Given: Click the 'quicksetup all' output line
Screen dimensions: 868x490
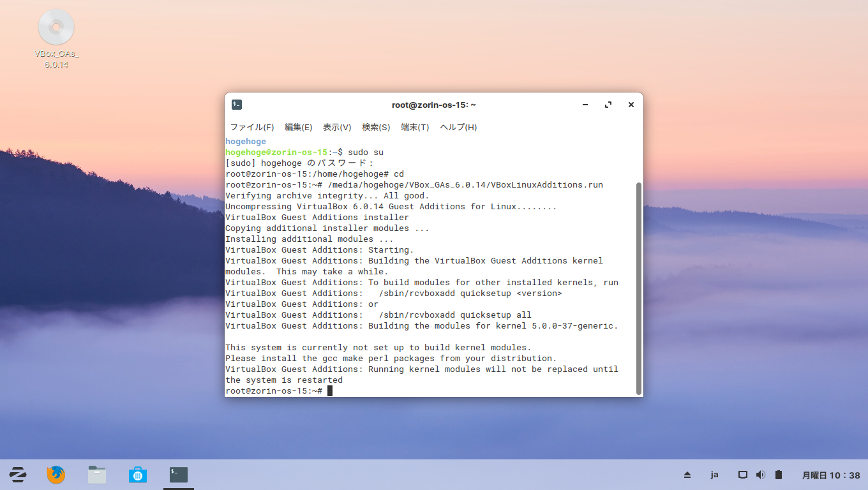Looking at the screenshot, I should [x=378, y=315].
